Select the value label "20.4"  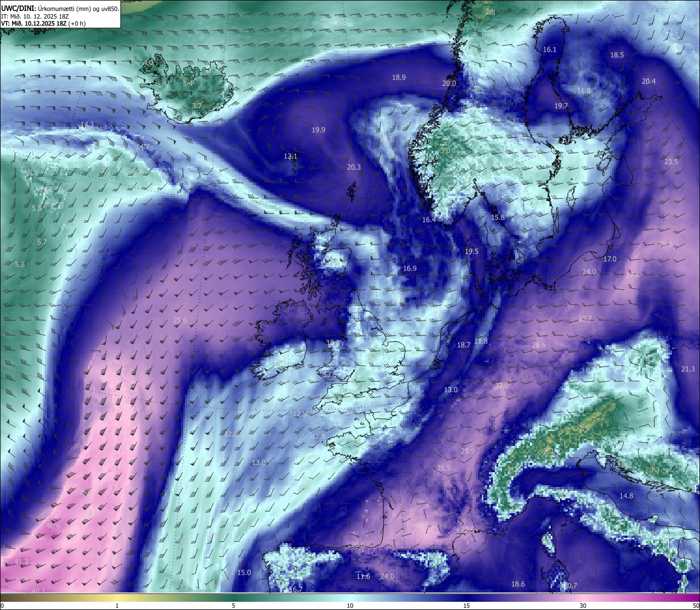click(x=649, y=82)
